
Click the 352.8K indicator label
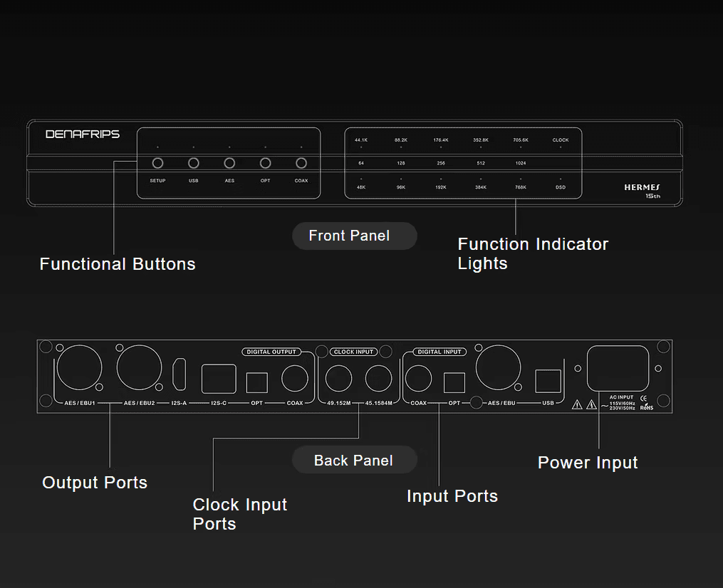(x=481, y=140)
